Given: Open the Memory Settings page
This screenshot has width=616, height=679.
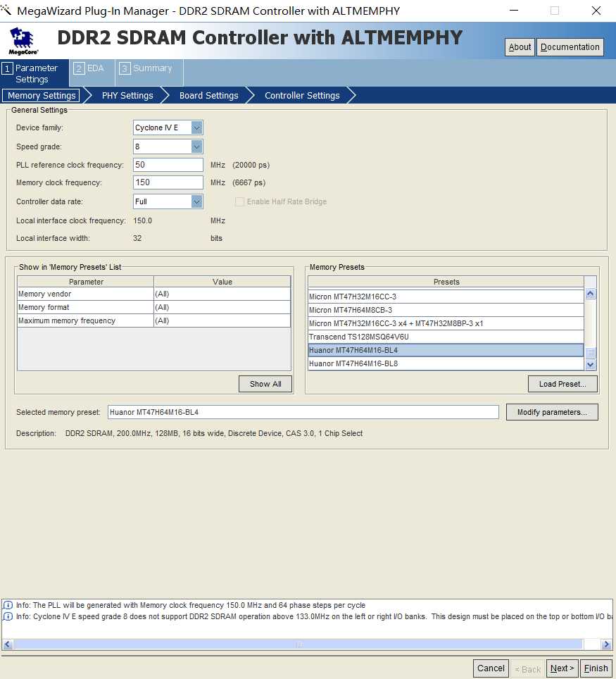Looking at the screenshot, I should pos(41,95).
